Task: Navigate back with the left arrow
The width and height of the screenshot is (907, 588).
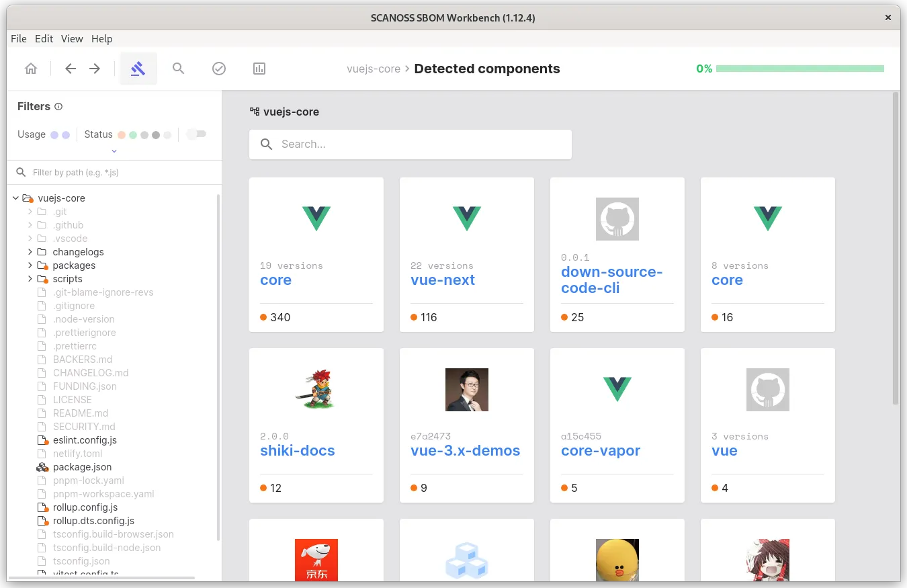Action: tap(71, 69)
